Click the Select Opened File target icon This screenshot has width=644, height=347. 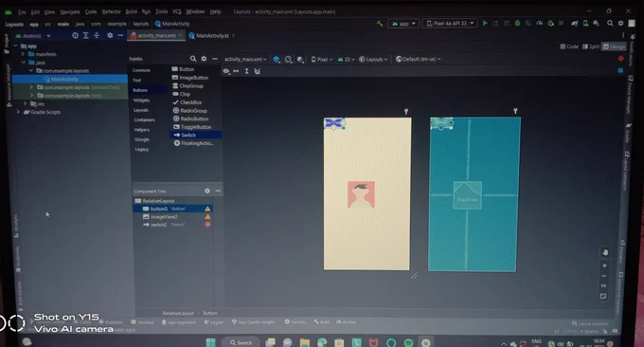[x=75, y=36]
